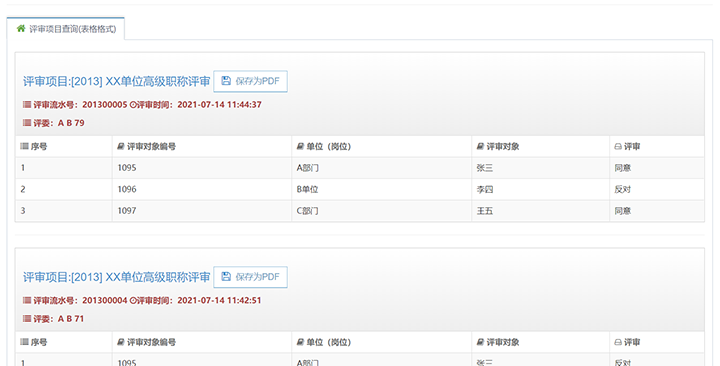720x366 pixels.
Task: Save review 201300004 as PDF
Action: click(250, 277)
